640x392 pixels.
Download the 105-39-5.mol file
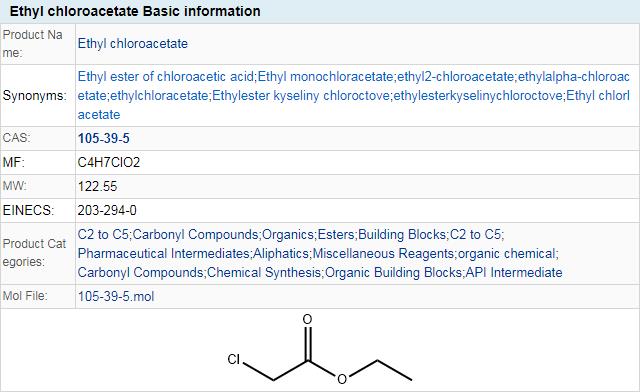click(x=116, y=296)
